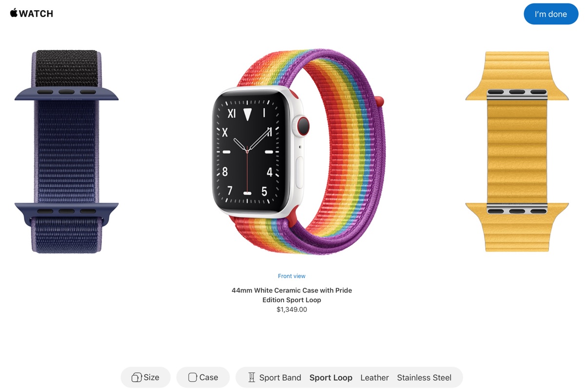Click the Case rounded-square icon
The height and width of the screenshot is (392, 585).
click(193, 377)
